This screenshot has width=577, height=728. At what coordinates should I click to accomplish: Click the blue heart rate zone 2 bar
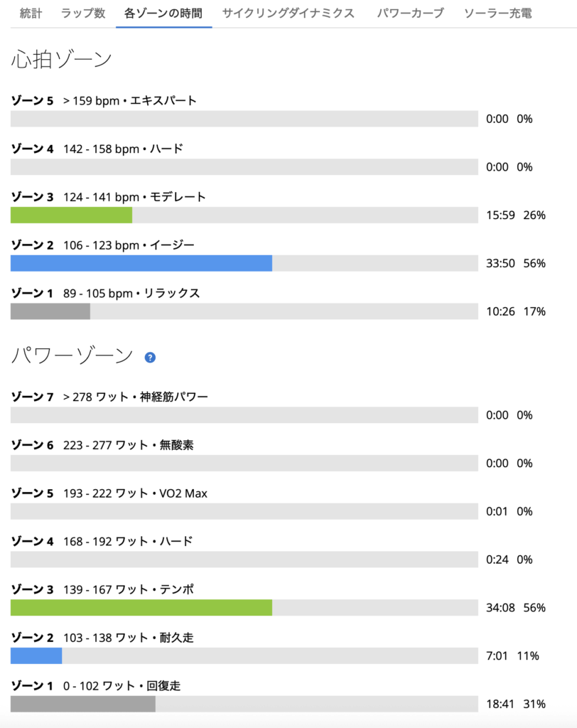point(141,263)
